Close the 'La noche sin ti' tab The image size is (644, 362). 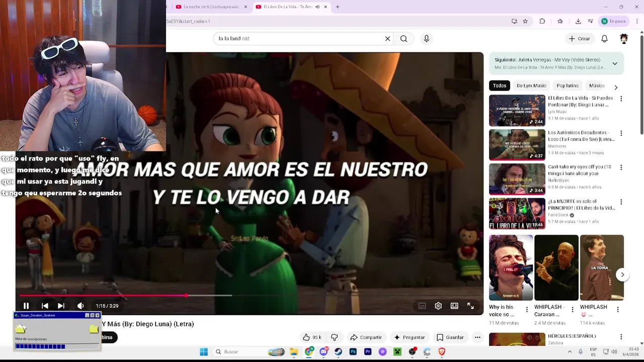tap(246, 7)
